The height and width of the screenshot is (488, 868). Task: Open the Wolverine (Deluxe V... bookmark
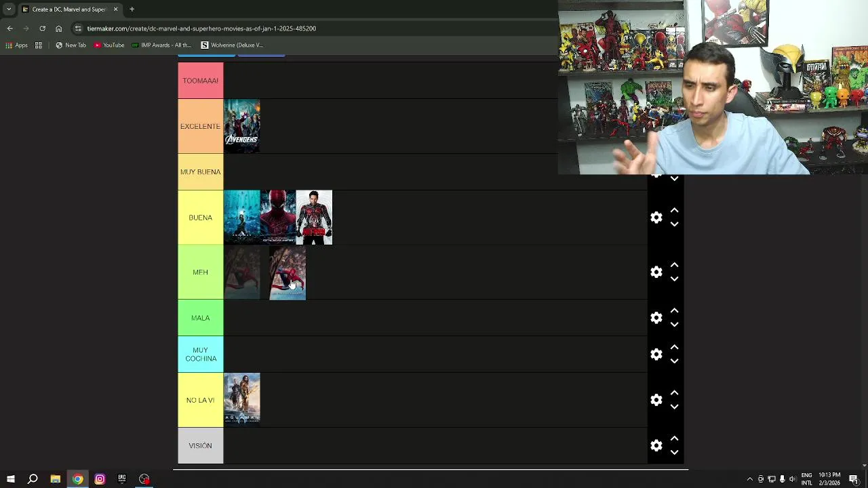click(x=232, y=45)
